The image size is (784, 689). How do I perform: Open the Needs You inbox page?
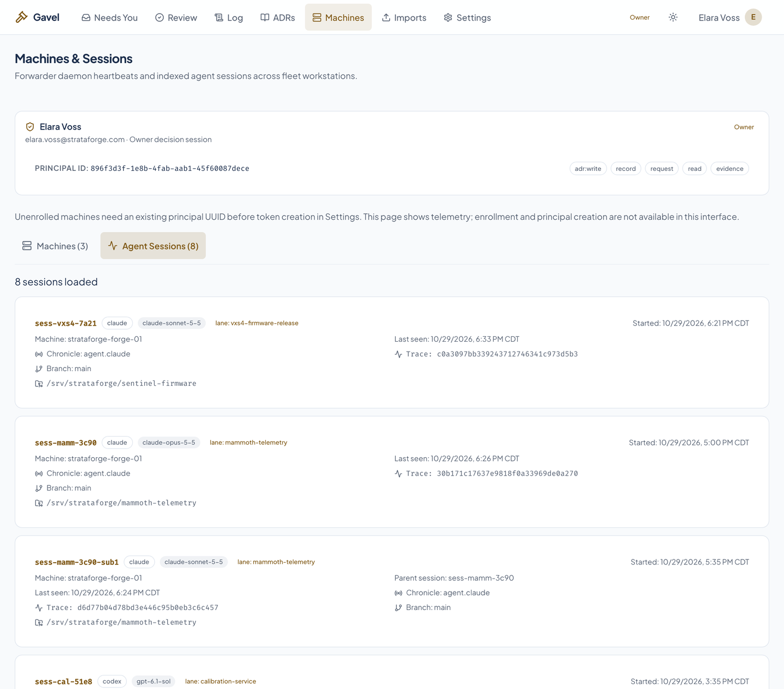click(109, 17)
